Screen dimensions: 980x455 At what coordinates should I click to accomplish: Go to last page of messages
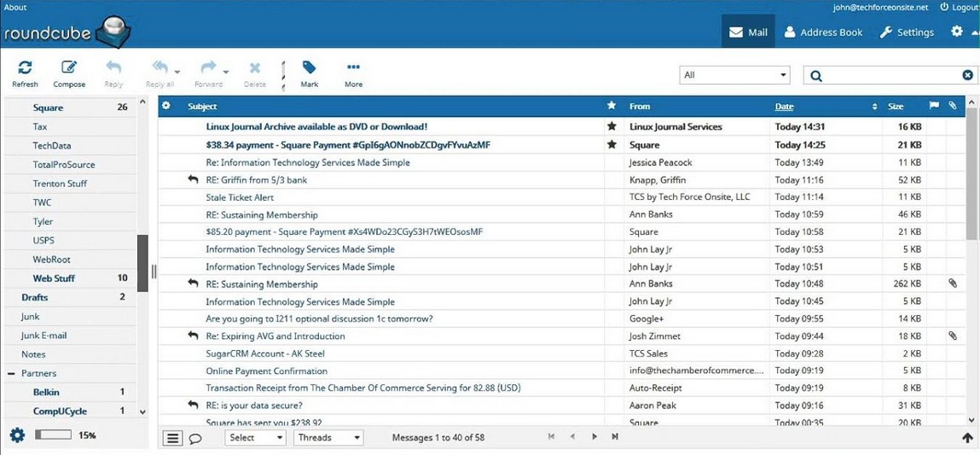[x=615, y=437]
